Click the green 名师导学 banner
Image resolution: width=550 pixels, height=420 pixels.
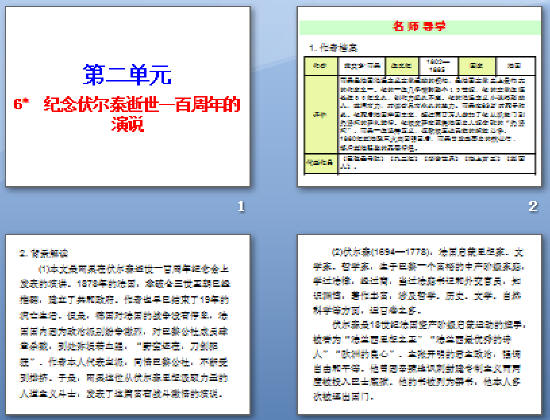(x=420, y=27)
